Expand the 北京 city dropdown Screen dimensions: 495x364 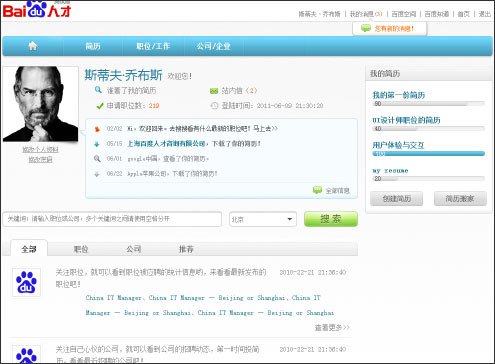263,219
